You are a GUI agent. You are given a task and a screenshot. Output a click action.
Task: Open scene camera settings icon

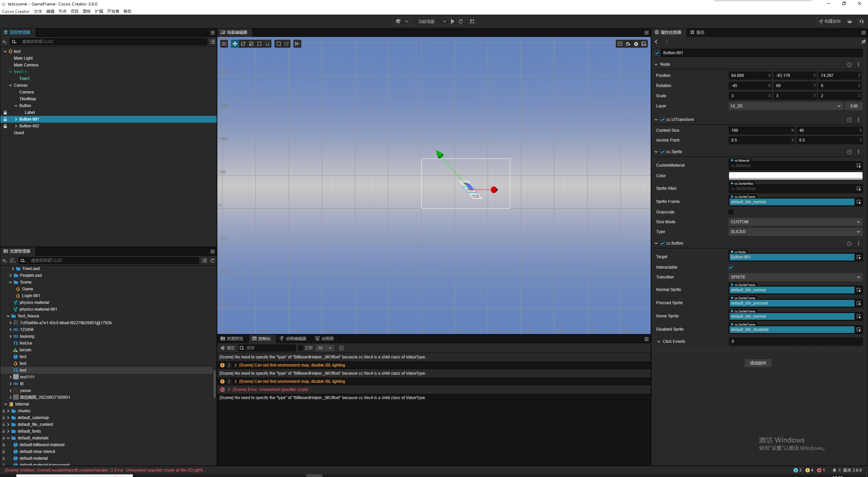click(x=628, y=44)
